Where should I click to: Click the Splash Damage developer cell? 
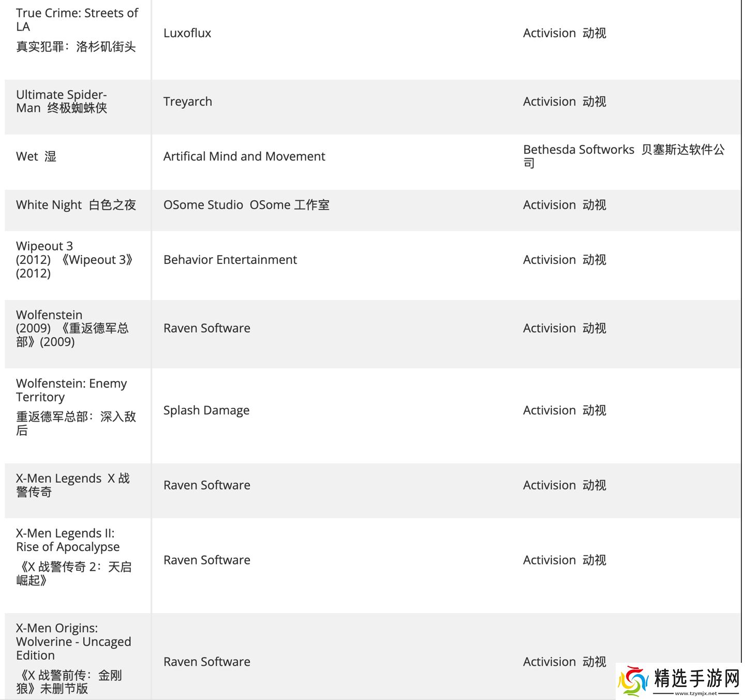206,410
